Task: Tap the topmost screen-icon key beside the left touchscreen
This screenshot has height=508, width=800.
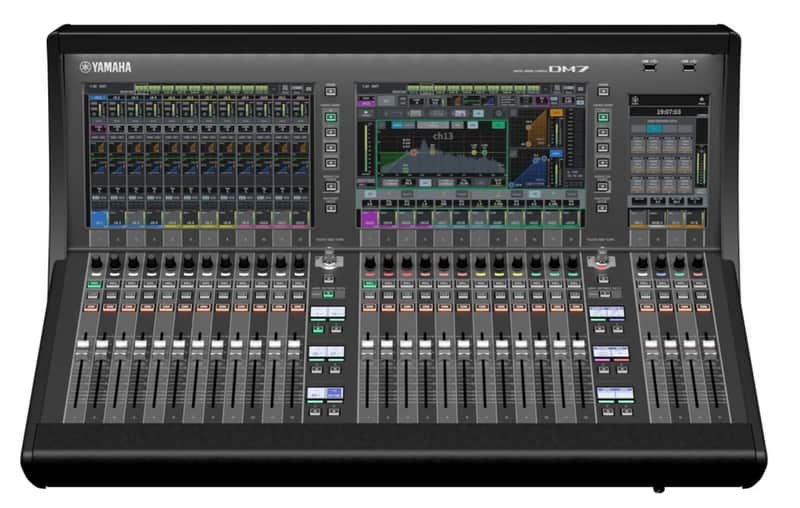Action: [x=331, y=91]
